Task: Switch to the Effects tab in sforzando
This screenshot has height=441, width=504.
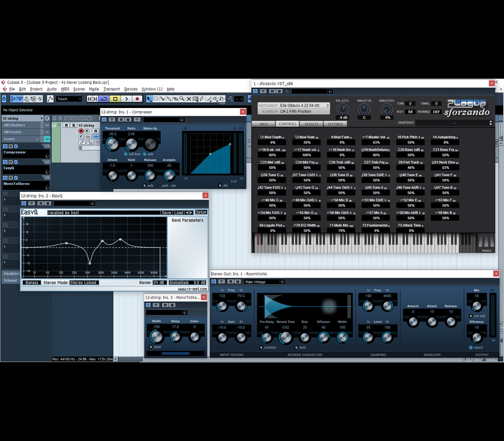Action: coord(311,124)
